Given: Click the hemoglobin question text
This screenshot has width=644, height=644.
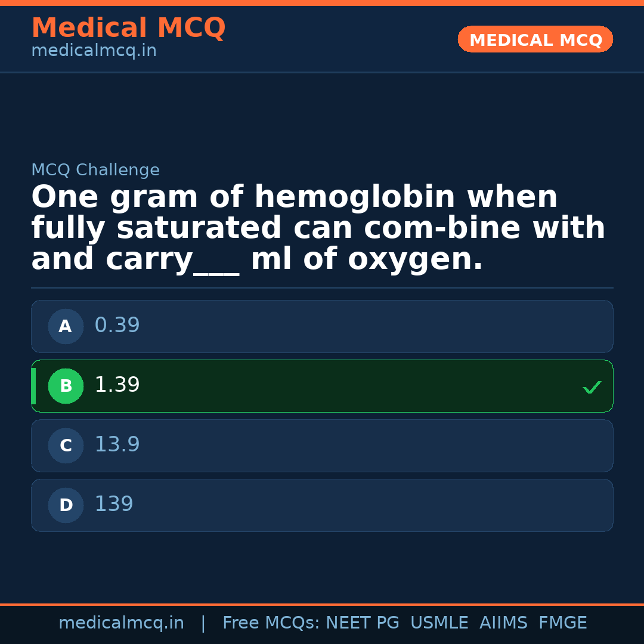Looking at the screenshot, I should tap(318, 228).
